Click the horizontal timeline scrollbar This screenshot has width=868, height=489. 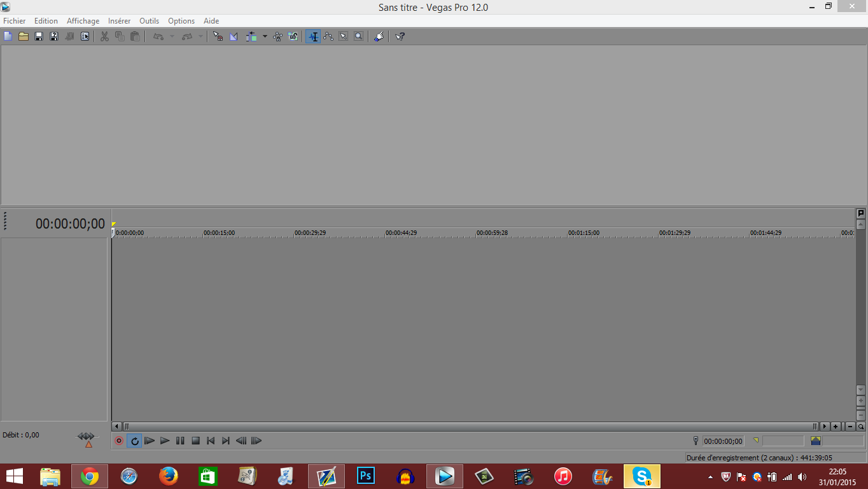470,426
